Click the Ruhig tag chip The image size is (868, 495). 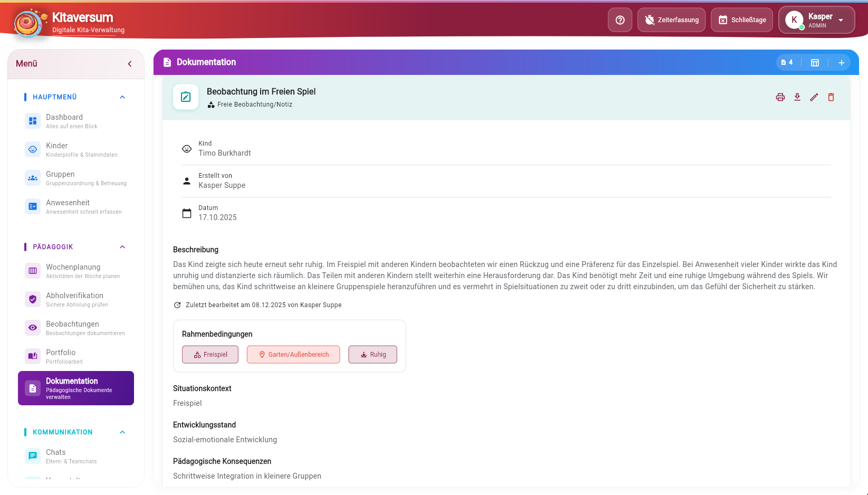(373, 355)
